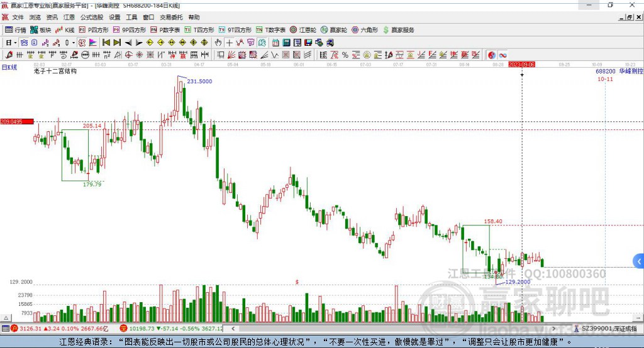The image size is (644, 348).
Task: Select the red fan lines drawing tool
Action: (x=231, y=55)
